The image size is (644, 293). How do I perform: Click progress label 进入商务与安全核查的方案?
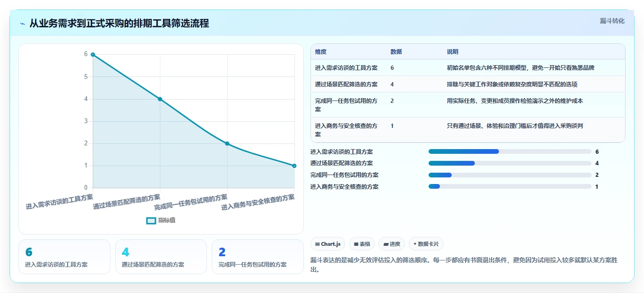[x=344, y=187]
